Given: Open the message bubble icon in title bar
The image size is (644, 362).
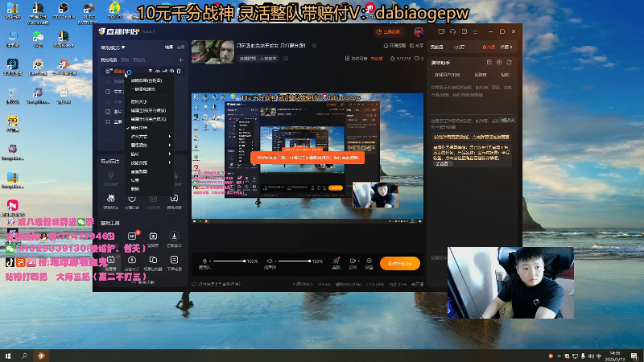Looking at the screenshot, I should pos(441,31).
